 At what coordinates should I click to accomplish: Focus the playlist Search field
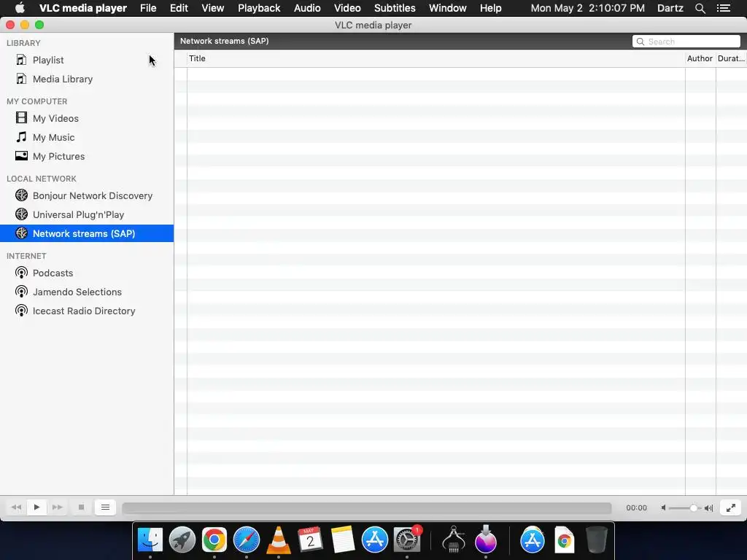686,42
